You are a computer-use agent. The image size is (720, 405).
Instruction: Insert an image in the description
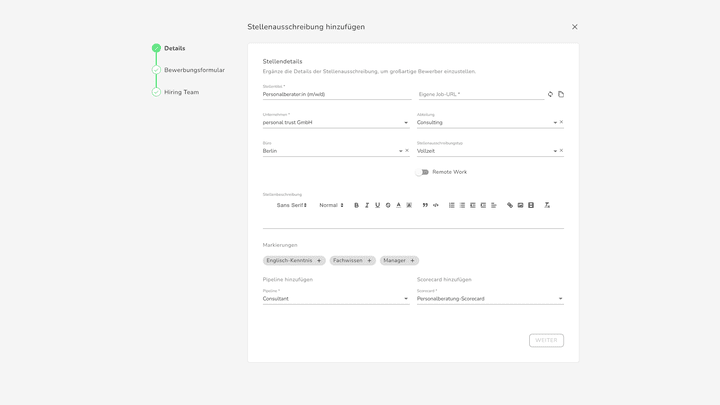tap(520, 205)
